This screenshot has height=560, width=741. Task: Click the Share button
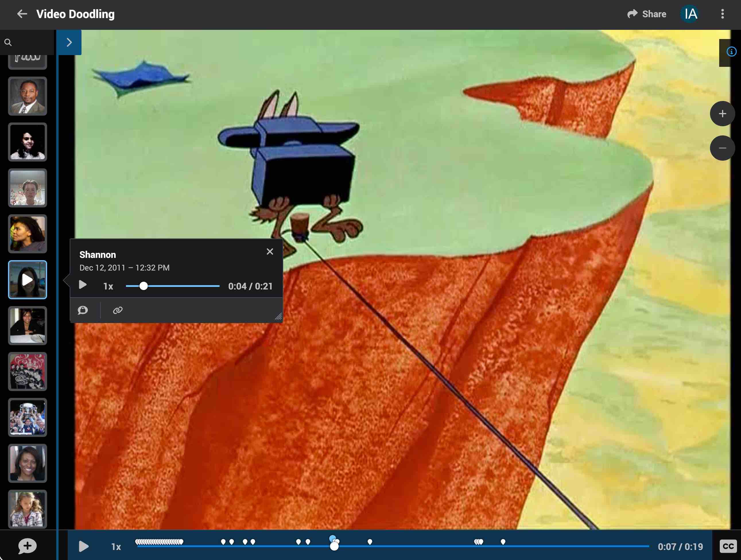click(x=647, y=14)
